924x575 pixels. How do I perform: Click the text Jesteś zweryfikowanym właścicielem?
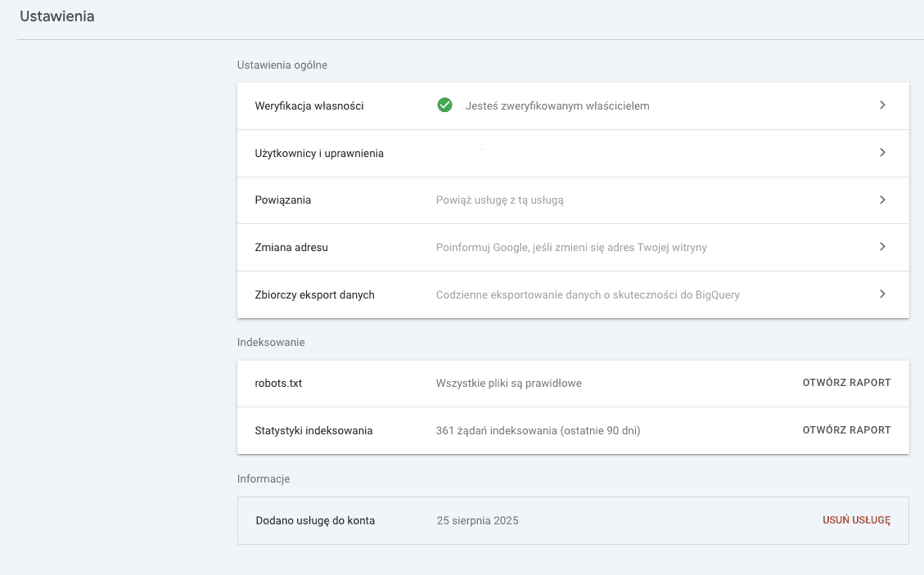(x=557, y=106)
